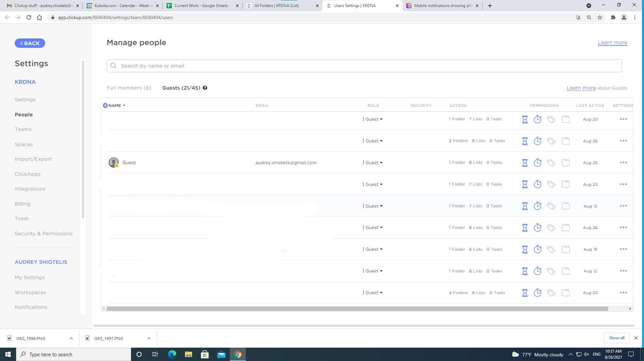Expand options for IMG_1996.PNG download
The width and height of the screenshot is (644, 361).
(x=71, y=338)
